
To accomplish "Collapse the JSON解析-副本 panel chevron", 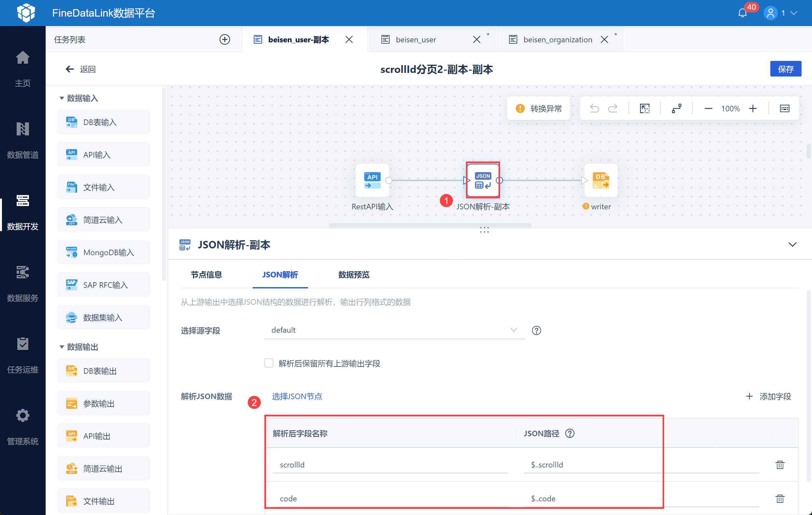I will coord(792,244).
